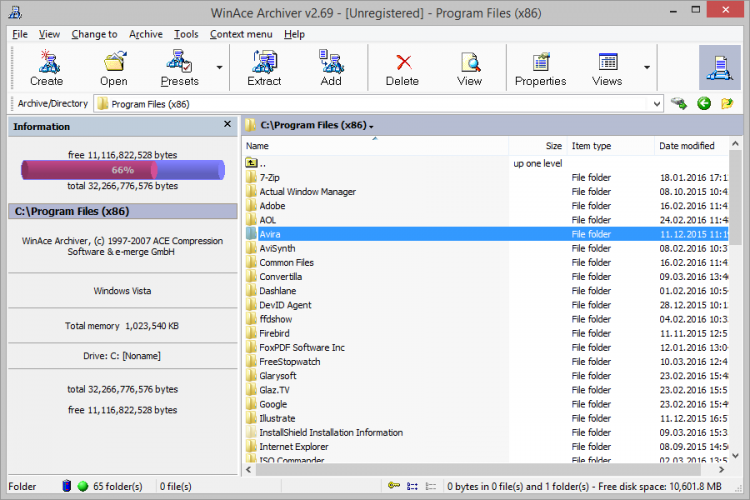Click the up one level folder icon
Image resolution: width=750 pixels, height=500 pixels.
251,163
